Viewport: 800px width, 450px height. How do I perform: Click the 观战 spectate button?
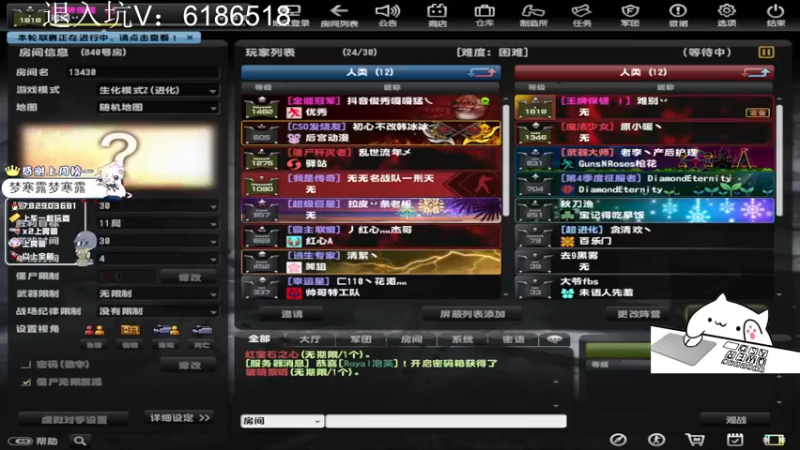(x=736, y=420)
